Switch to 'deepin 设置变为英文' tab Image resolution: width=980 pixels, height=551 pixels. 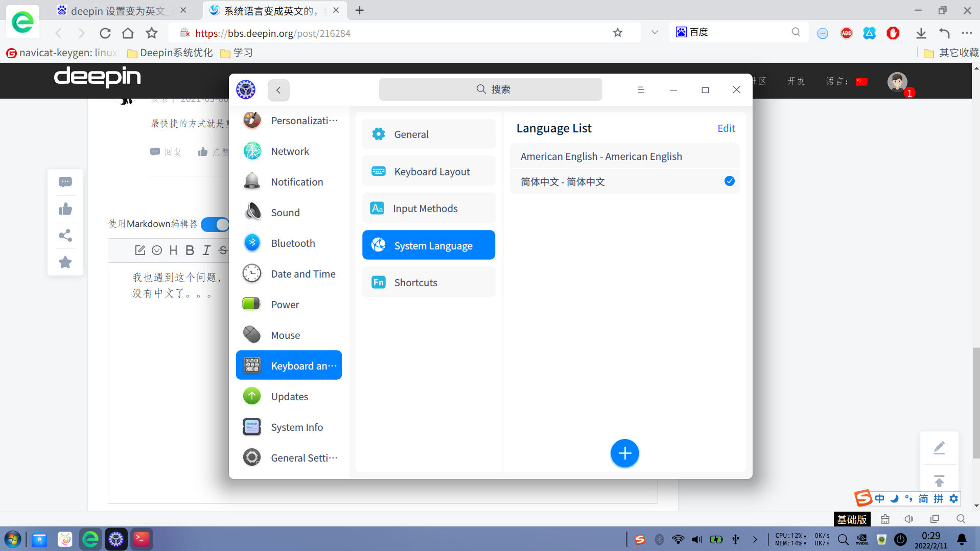coord(121,10)
